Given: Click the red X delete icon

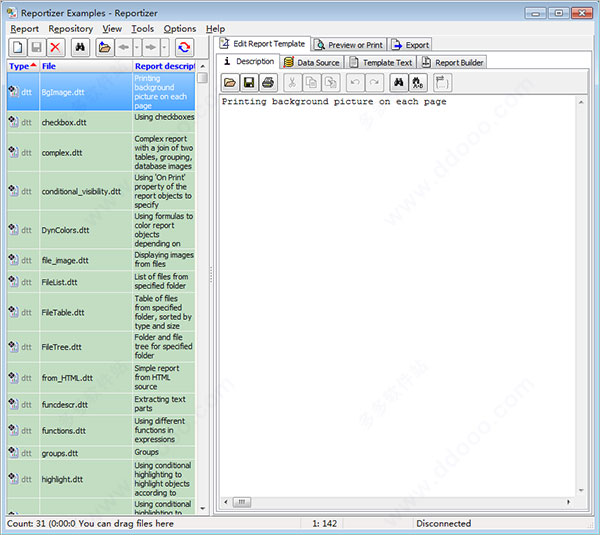Looking at the screenshot, I should 55,47.
